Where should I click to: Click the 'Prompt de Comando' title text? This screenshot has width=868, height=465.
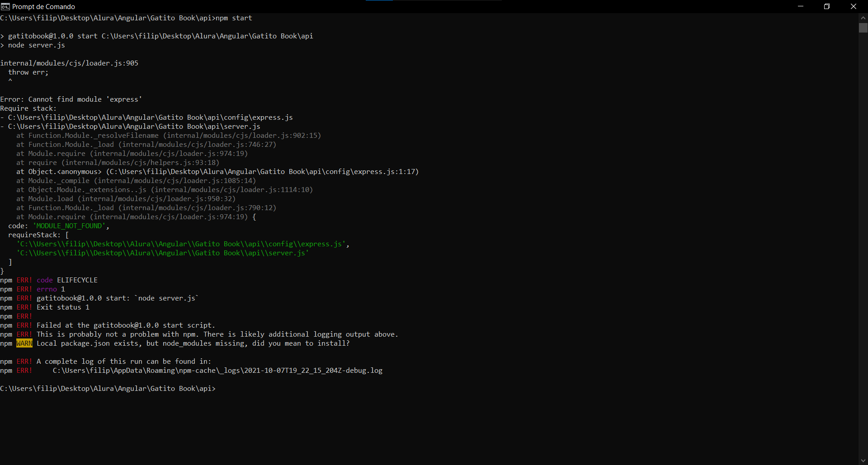click(x=43, y=6)
